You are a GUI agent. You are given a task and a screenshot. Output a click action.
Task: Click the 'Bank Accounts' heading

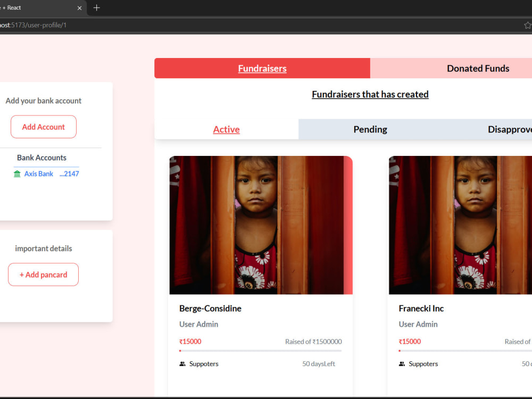(41, 158)
